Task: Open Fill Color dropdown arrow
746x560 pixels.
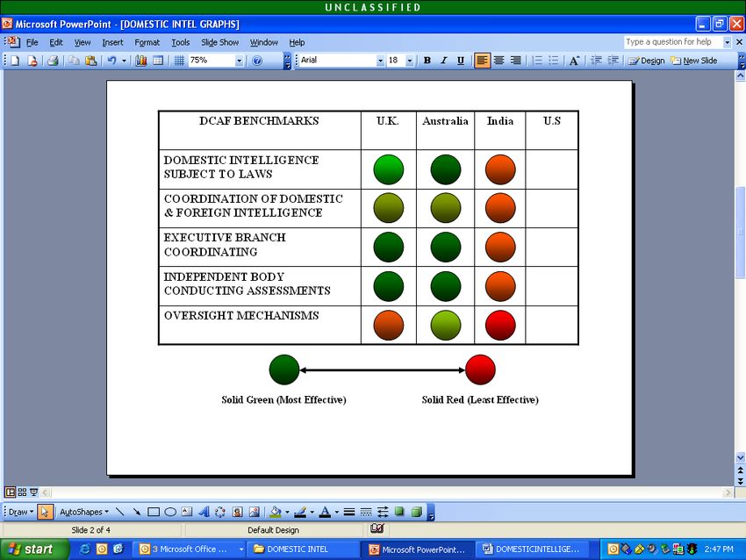Action: coord(287,512)
